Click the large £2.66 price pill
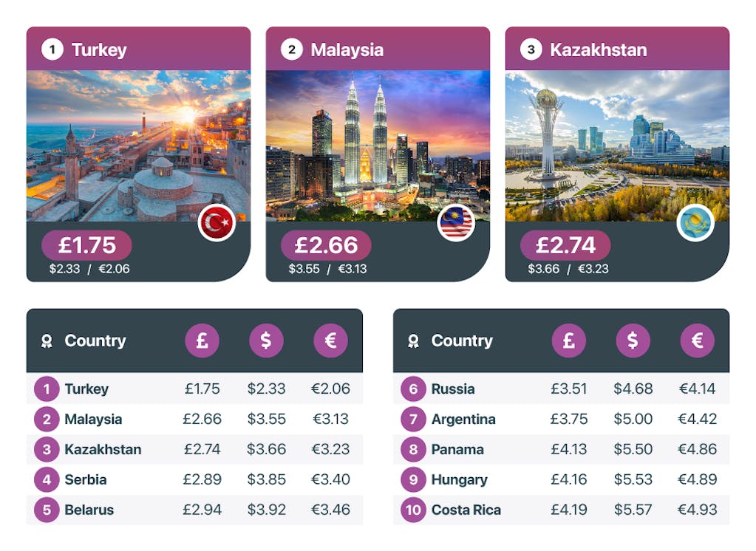This screenshot has height=551, width=756. (326, 245)
